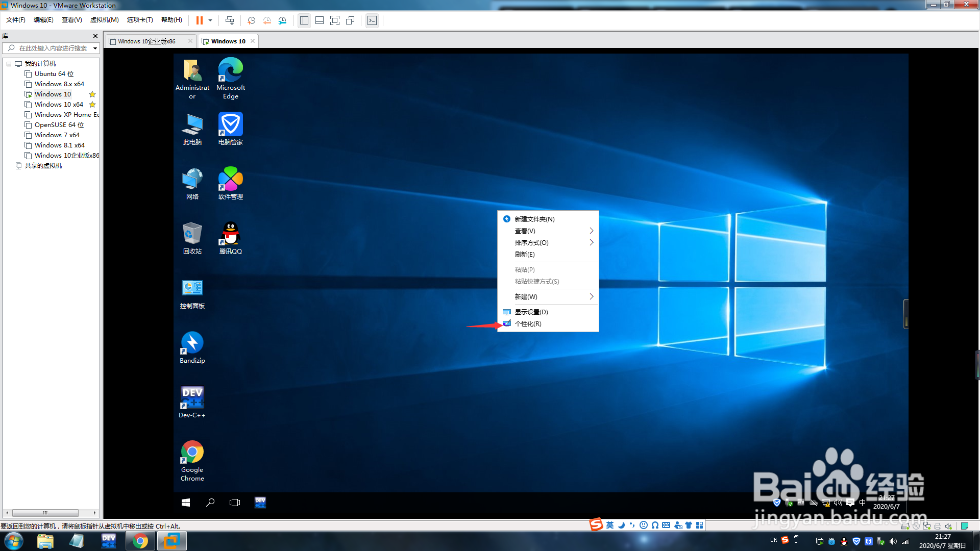Open file explorer from the host taskbar
This screenshot has height=551, width=980.
click(x=45, y=541)
